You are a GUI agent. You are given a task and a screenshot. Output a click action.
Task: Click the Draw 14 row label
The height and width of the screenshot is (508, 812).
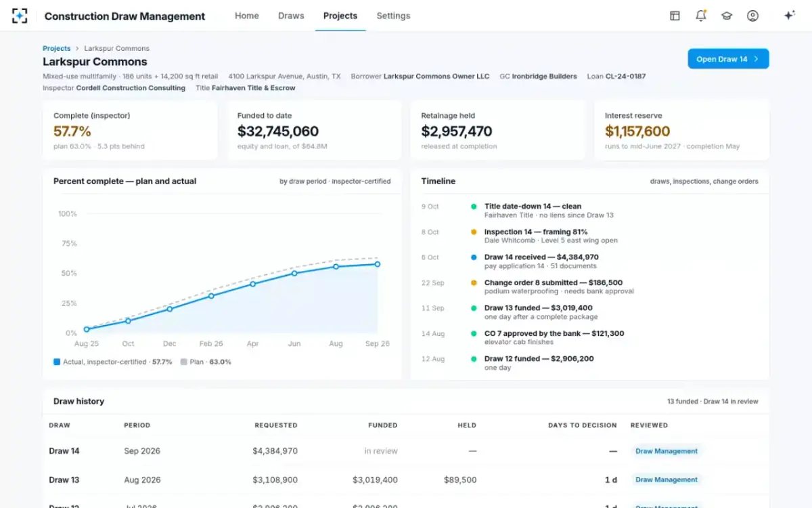tap(64, 451)
